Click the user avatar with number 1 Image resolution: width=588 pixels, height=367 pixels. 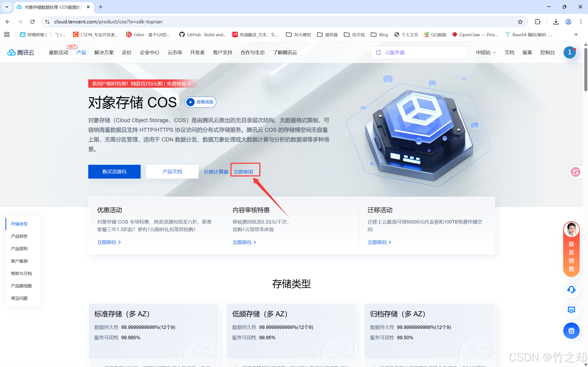tap(570, 52)
